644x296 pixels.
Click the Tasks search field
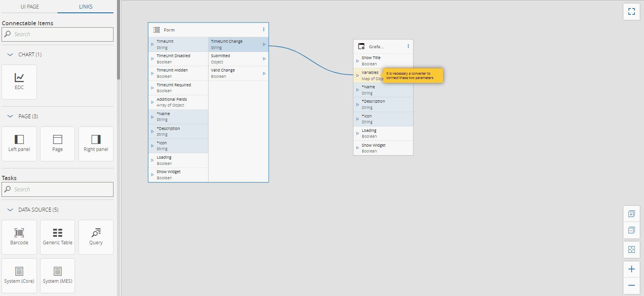[x=58, y=189]
